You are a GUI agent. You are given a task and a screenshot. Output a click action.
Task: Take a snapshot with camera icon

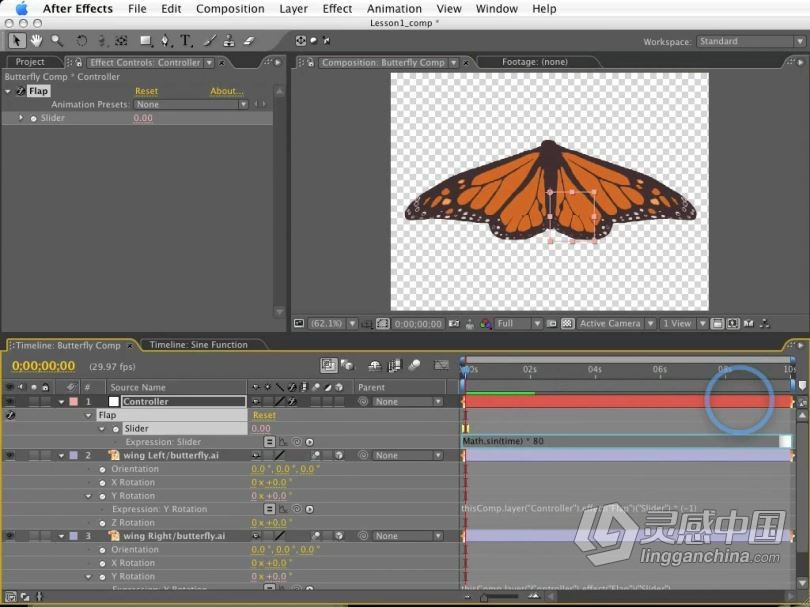(x=454, y=323)
